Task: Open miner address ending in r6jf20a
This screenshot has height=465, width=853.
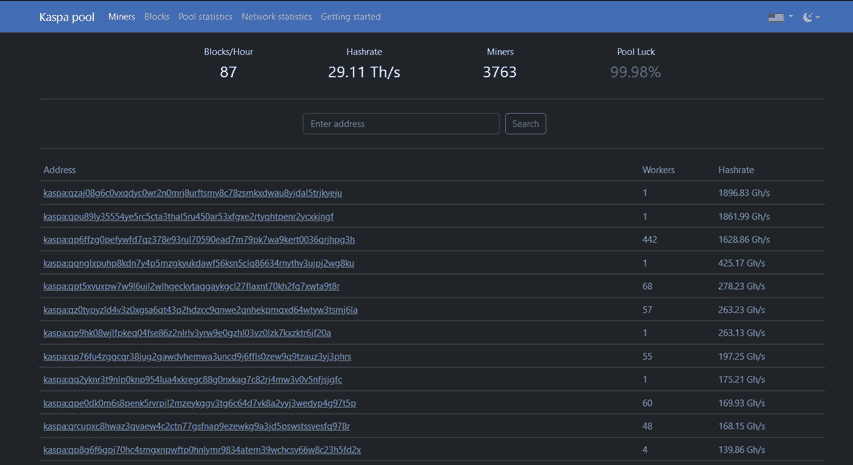Action: (x=187, y=333)
